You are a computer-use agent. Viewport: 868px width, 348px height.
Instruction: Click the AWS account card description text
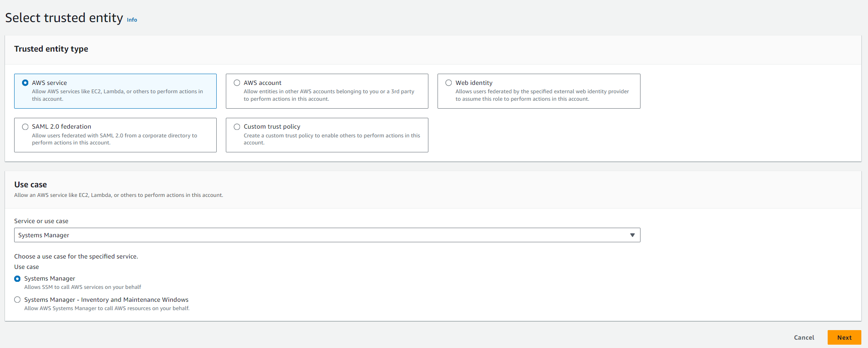pos(329,95)
